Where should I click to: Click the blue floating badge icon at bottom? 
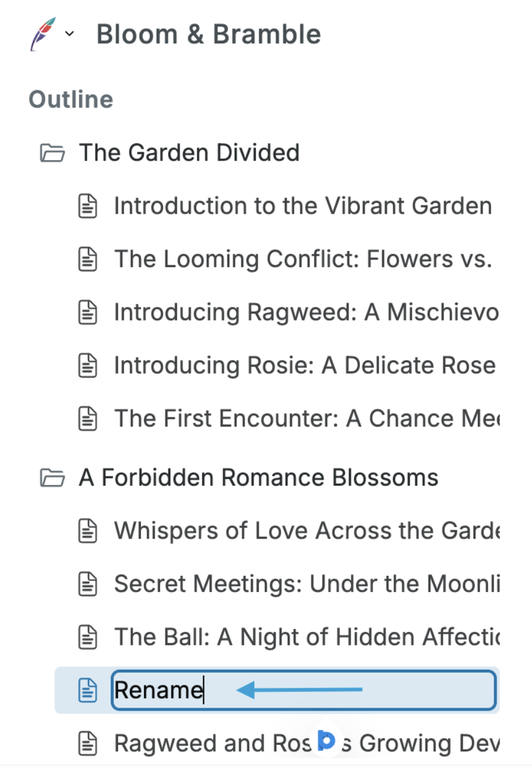tap(326, 741)
